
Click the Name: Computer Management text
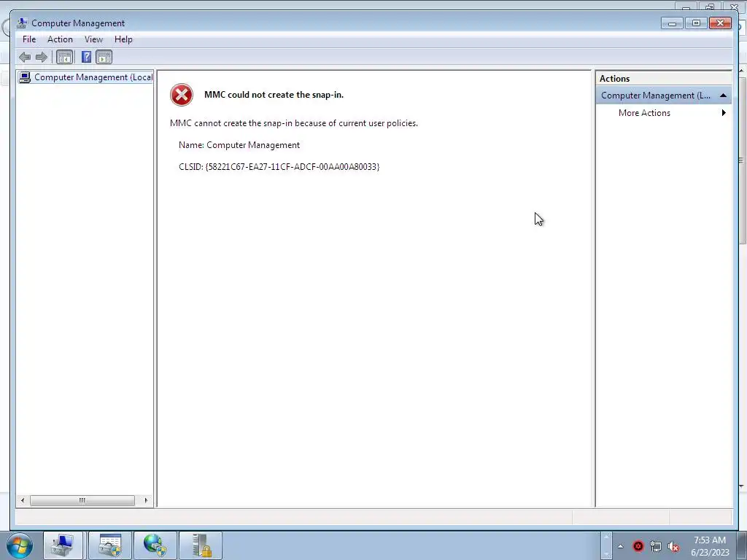[x=239, y=145]
